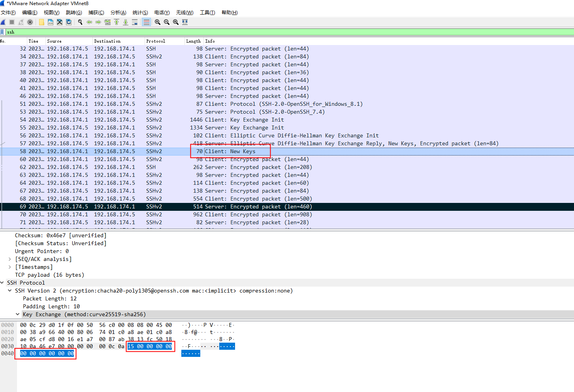
Task: Go to next packet with right arrow
Action: 98,22
